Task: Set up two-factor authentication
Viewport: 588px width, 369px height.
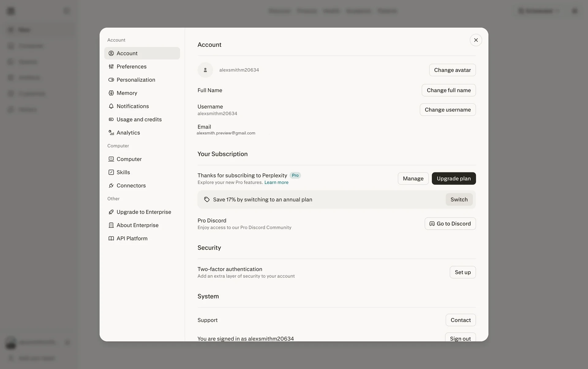Action: click(x=462, y=272)
